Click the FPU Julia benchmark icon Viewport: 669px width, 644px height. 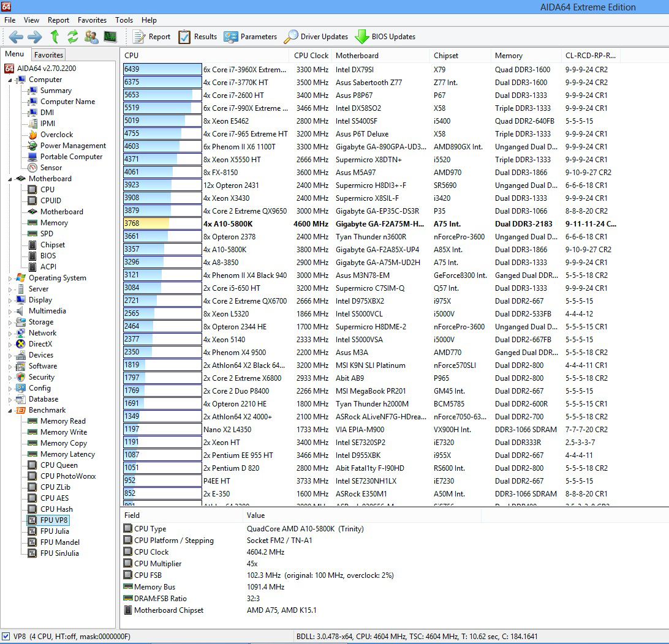pyautogui.click(x=32, y=531)
